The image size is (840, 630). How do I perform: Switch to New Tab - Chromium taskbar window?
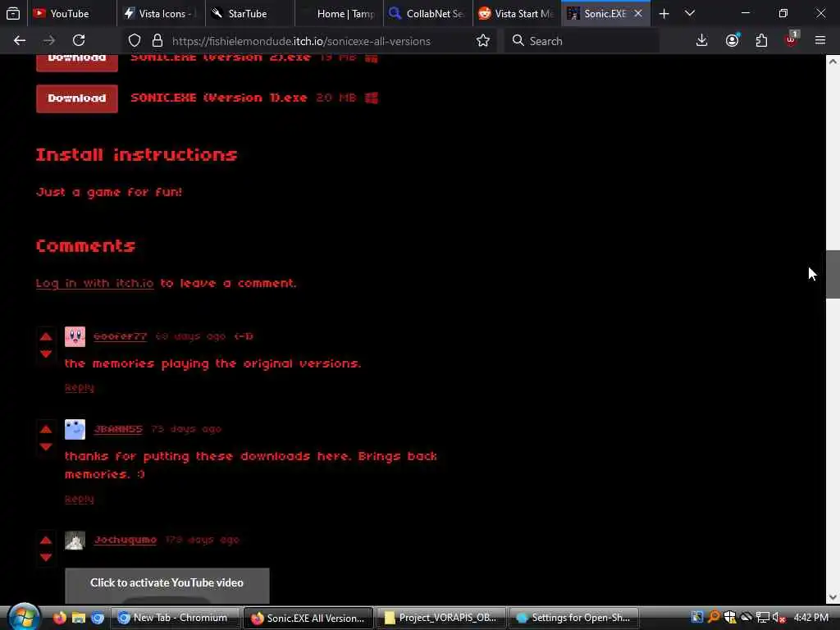176,618
